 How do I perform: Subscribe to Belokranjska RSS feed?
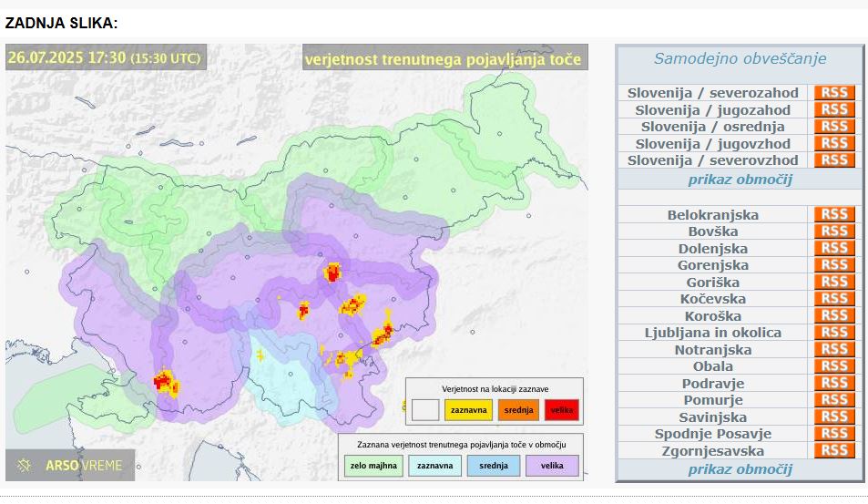(x=833, y=215)
